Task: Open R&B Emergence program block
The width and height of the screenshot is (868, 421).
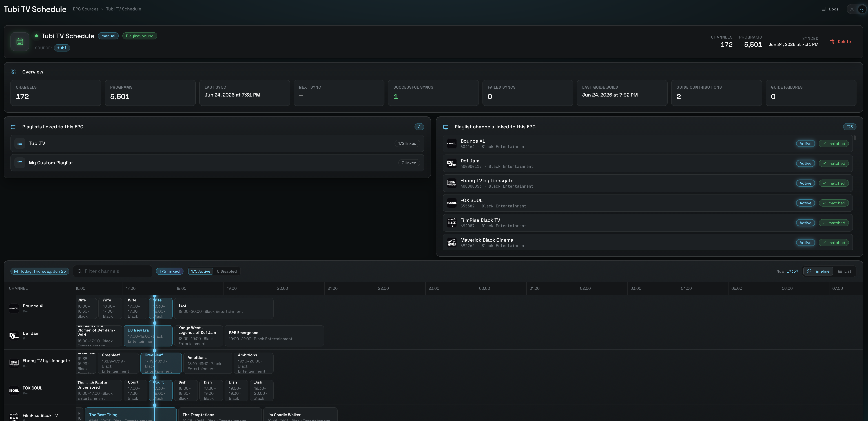Action: [x=274, y=336]
